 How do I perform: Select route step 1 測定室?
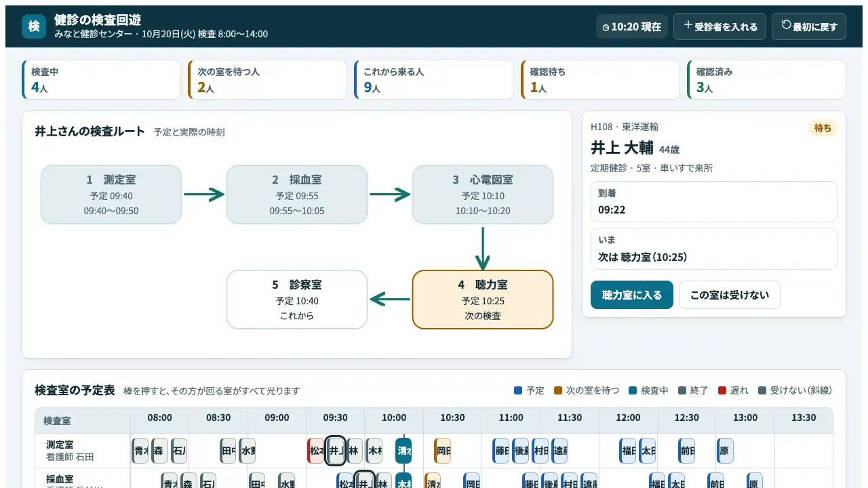(x=111, y=195)
